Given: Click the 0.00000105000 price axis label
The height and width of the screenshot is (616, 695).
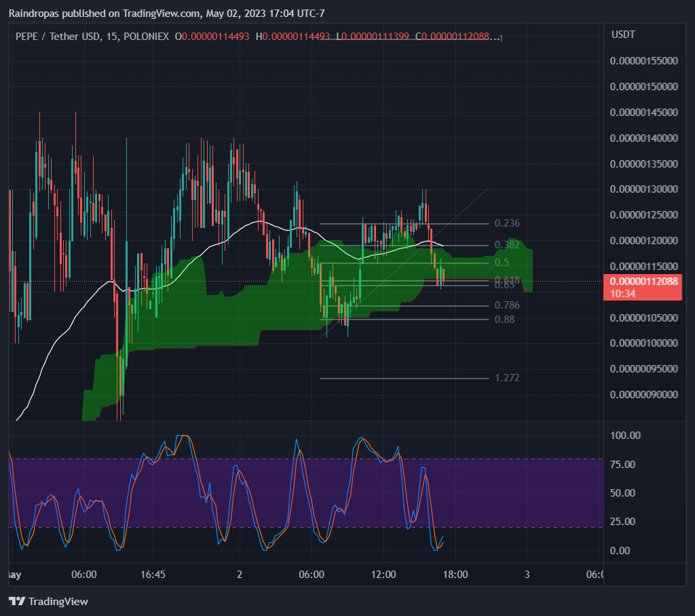Looking at the screenshot, I should pos(643,317).
